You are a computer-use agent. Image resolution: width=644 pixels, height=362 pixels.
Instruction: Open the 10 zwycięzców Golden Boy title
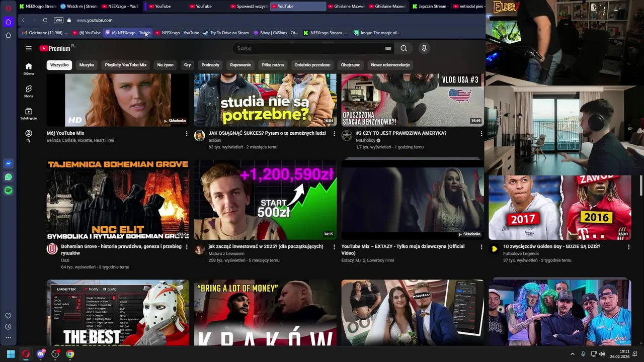(x=551, y=246)
